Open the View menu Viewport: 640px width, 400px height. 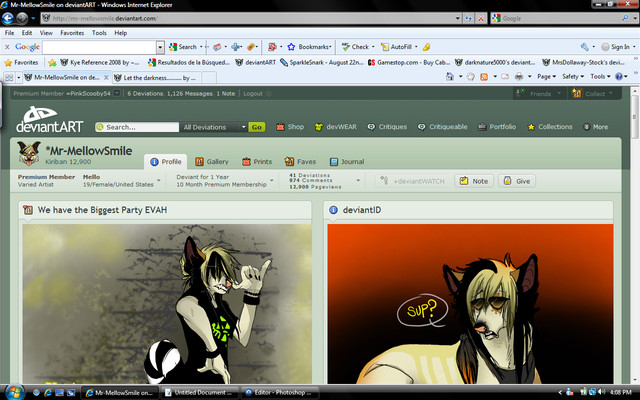(x=46, y=33)
